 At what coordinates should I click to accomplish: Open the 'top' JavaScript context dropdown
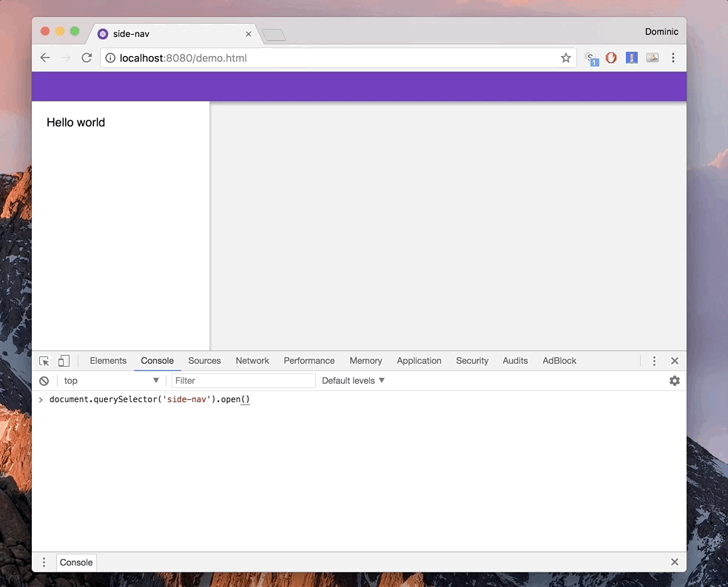click(x=111, y=381)
